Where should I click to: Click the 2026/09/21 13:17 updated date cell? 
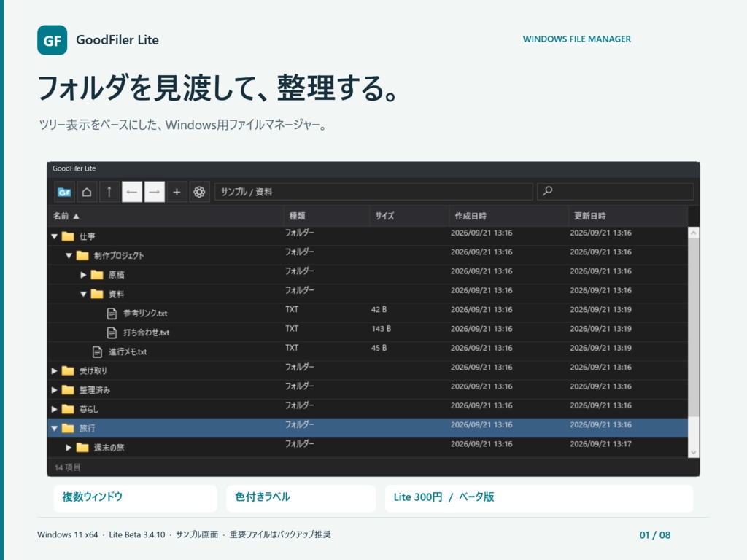(x=601, y=444)
